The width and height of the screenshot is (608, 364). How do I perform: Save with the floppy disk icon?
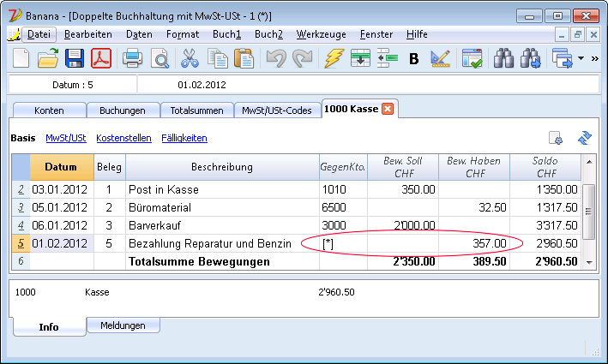[x=75, y=58]
